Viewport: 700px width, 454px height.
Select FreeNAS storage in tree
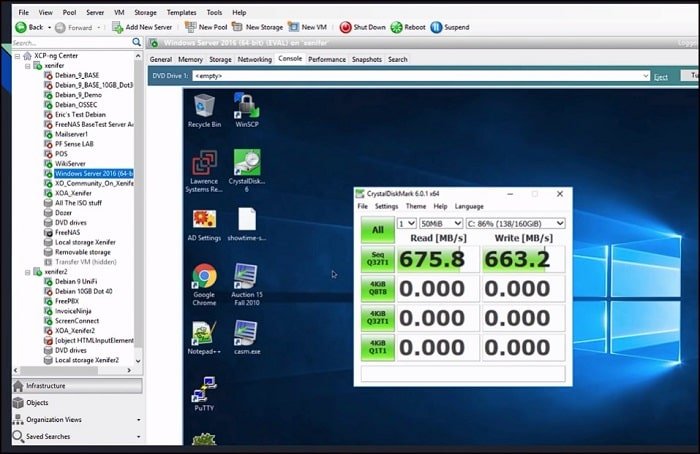[67, 233]
